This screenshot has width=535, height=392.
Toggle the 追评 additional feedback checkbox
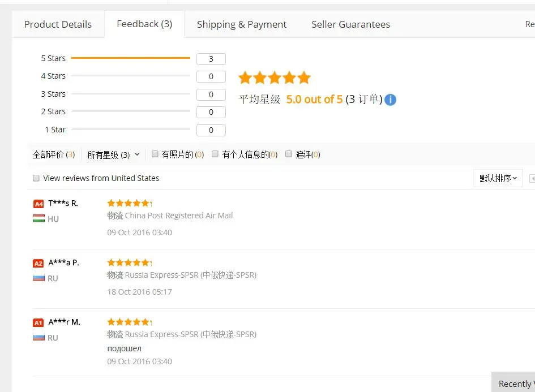pyautogui.click(x=289, y=154)
